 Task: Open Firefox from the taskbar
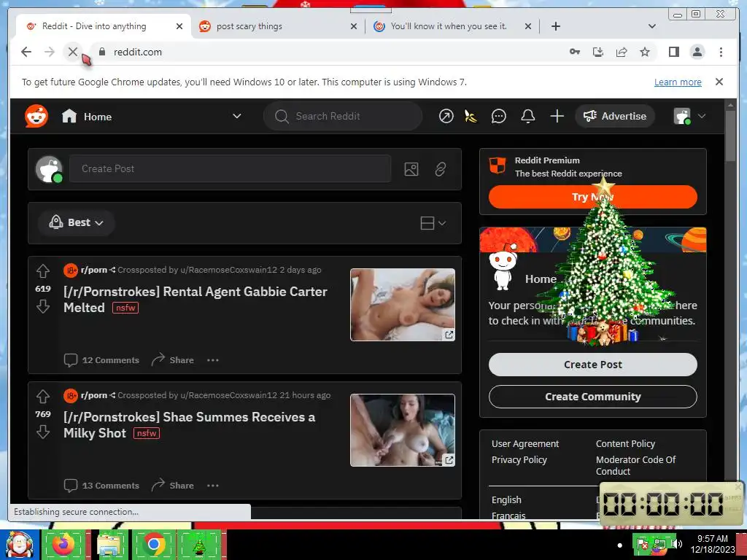coord(63,545)
